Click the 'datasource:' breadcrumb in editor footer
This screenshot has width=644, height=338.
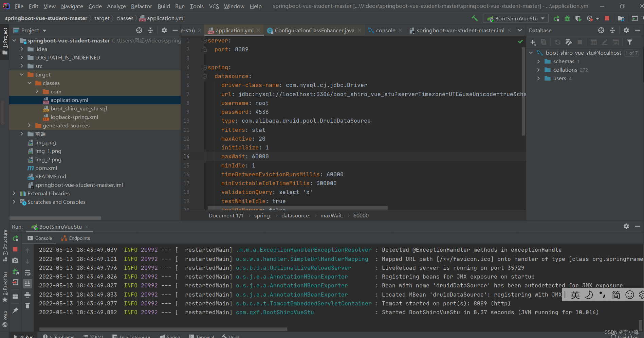296,215
